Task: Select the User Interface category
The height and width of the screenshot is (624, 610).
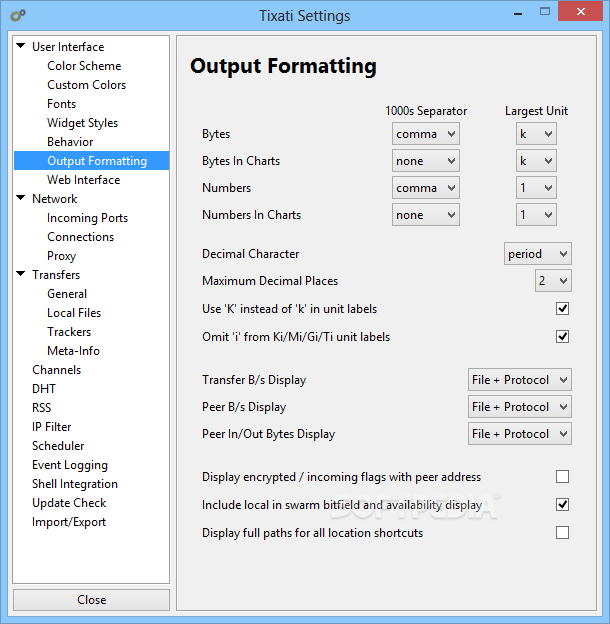Action: (68, 47)
